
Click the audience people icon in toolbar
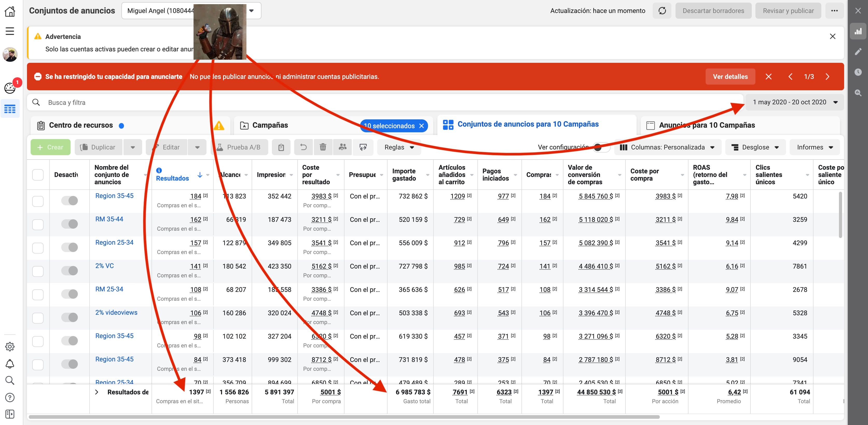[x=343, y=147]
